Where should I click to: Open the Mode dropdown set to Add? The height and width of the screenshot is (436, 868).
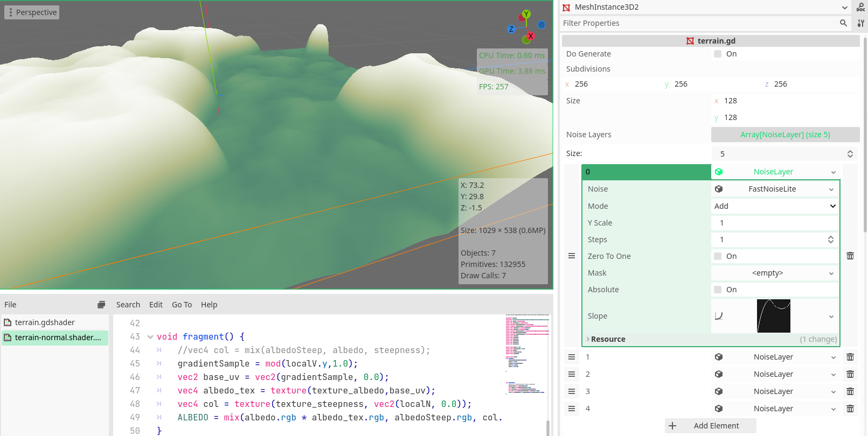point(775,206)
